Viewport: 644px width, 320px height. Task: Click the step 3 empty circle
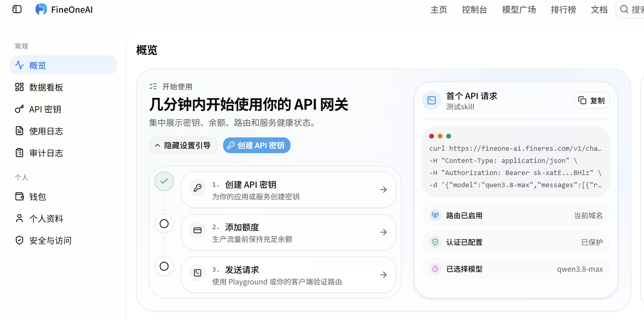tap(164, 266)
